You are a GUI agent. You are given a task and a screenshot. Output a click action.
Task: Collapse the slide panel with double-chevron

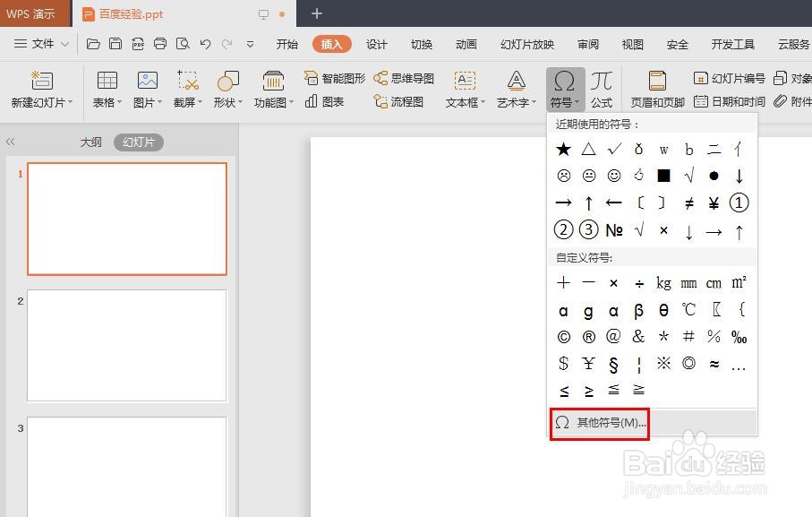click(x=11, y=142)
